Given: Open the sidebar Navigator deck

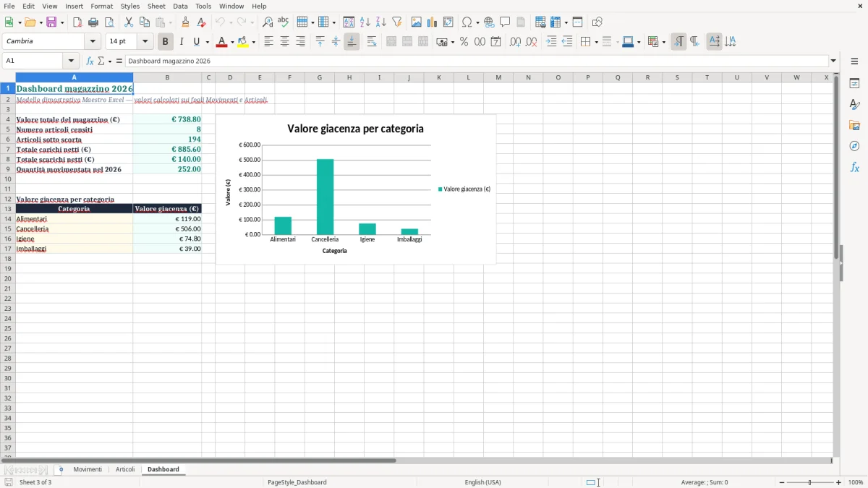Looking at the screenshot, I should pyautogui.click(x=854, y=146).
